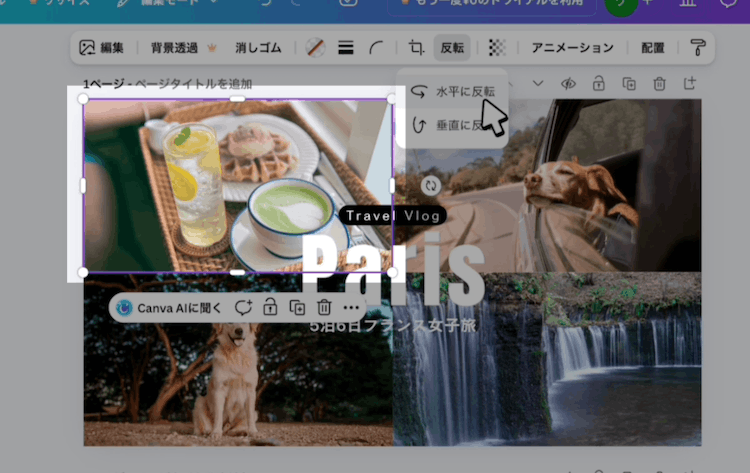Screen dimensions: 750x473
Task: Select the Travel Vlog text label
Action: [x=393, y=216]
